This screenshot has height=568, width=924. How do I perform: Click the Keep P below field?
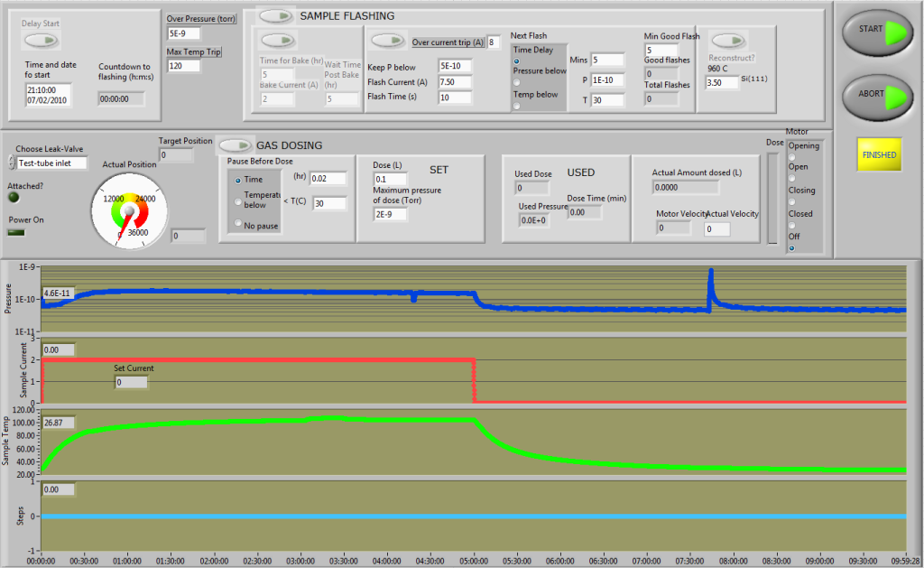pyautogui.click(x=455, y=66)
